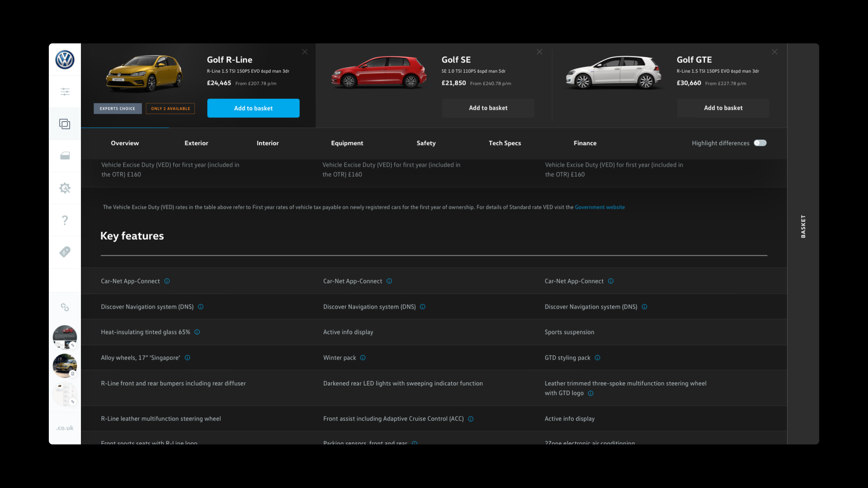868x488 pixels.
Task: Click the £21,850 price
Action: 453,83
